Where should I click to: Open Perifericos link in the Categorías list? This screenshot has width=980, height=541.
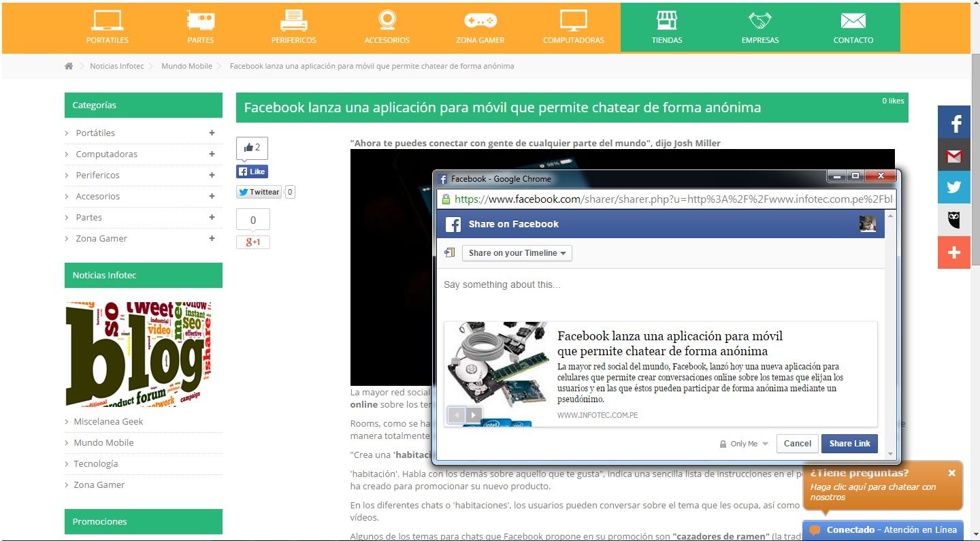(x=97, y=175)
